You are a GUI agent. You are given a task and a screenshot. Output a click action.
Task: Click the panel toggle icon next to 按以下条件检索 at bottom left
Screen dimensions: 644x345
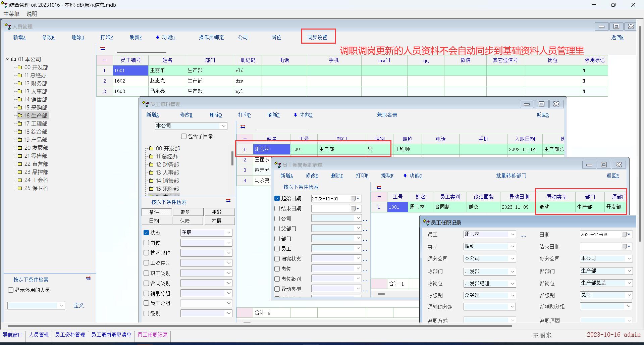pos(89,278)
